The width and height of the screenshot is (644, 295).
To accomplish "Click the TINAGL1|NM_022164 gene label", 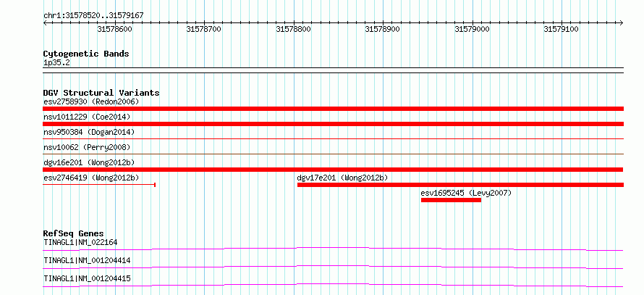I will click(x=80, y=242).
